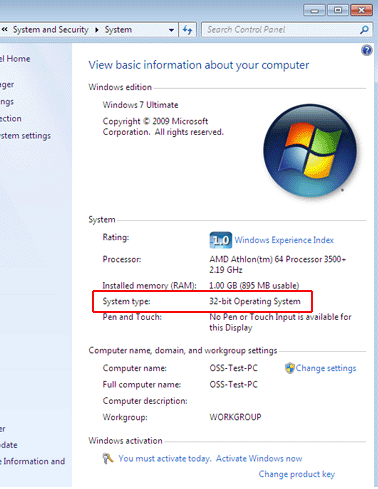Image resolution: width=378 pixels, height=489 pixels.
Task: Click the Copyright 2009 Microsoft text
Action: click(163, 126)
